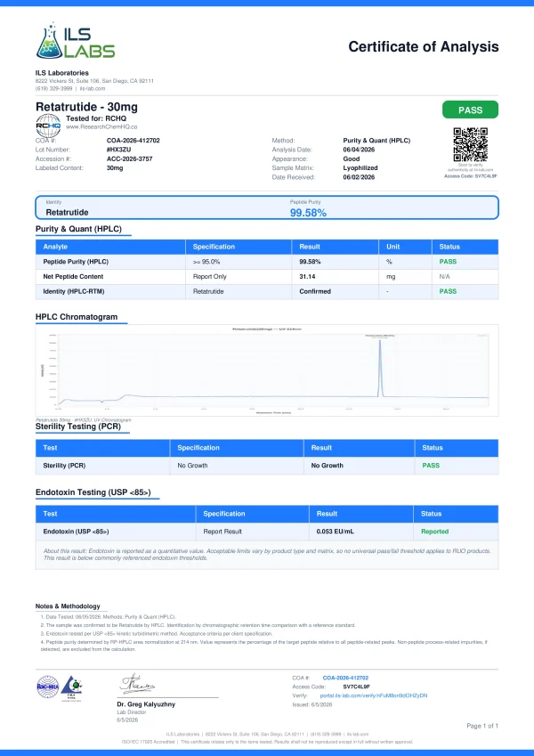Screen dimensions: 534x756
Task: Click the blue COA-2026-412702 number in footer
Action: click(x=345, y=678)
